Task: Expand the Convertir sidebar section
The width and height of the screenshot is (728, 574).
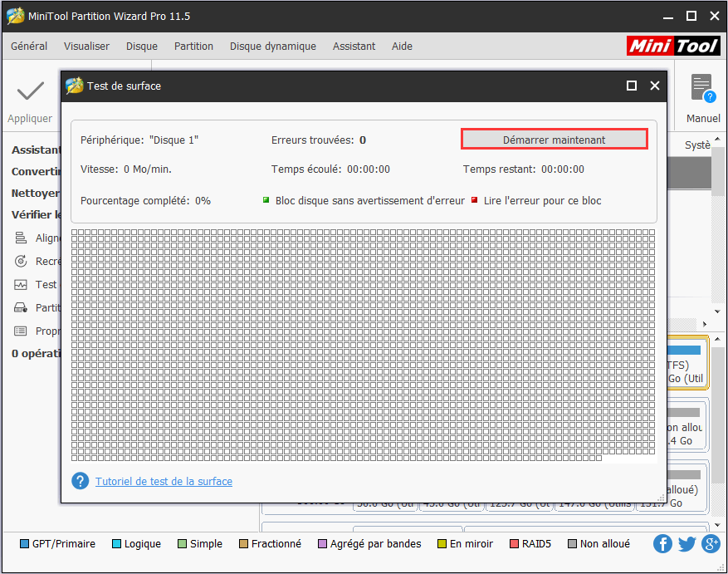Action: pyautogui.click(x=36, y=171)
